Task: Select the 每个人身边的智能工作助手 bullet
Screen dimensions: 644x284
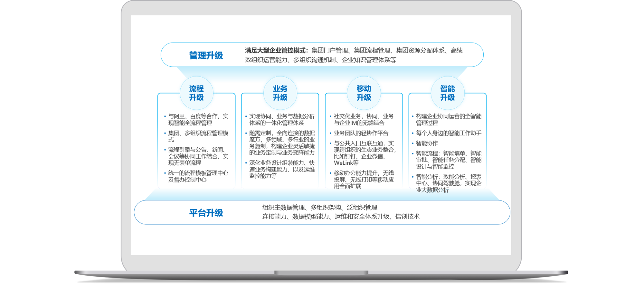Action: point(449,133)
